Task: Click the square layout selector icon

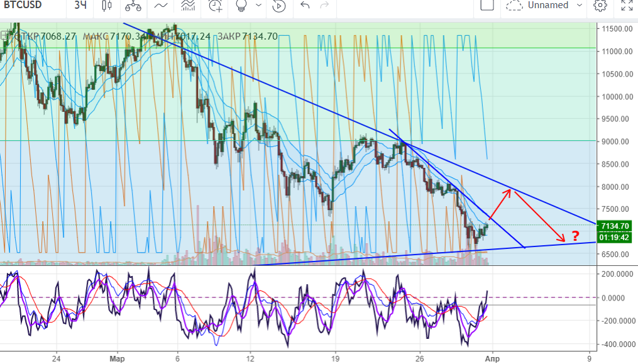Action: (486, 5)
